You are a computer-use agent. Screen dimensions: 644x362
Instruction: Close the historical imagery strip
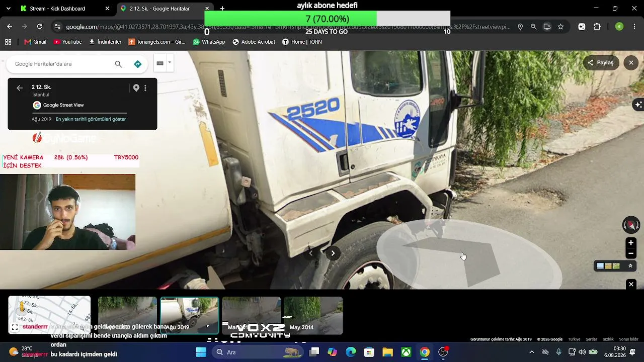[x=631, y=285]
